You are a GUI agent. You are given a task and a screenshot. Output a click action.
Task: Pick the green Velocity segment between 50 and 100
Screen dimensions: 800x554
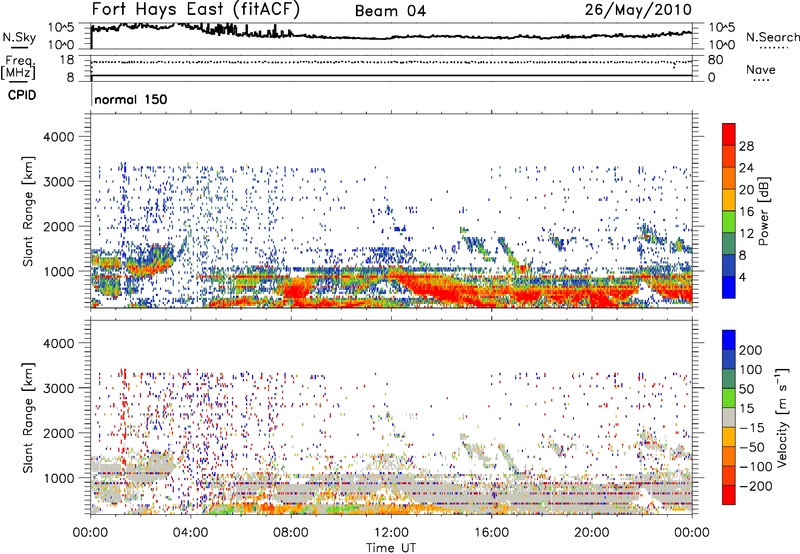pyautogui.click(x=729, y=379)
